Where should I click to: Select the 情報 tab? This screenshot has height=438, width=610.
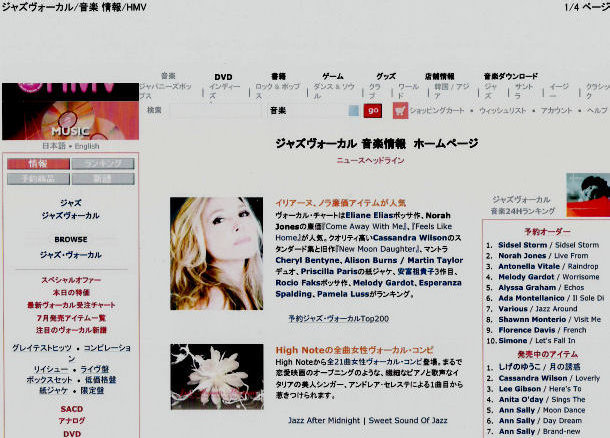click(38, 163)
